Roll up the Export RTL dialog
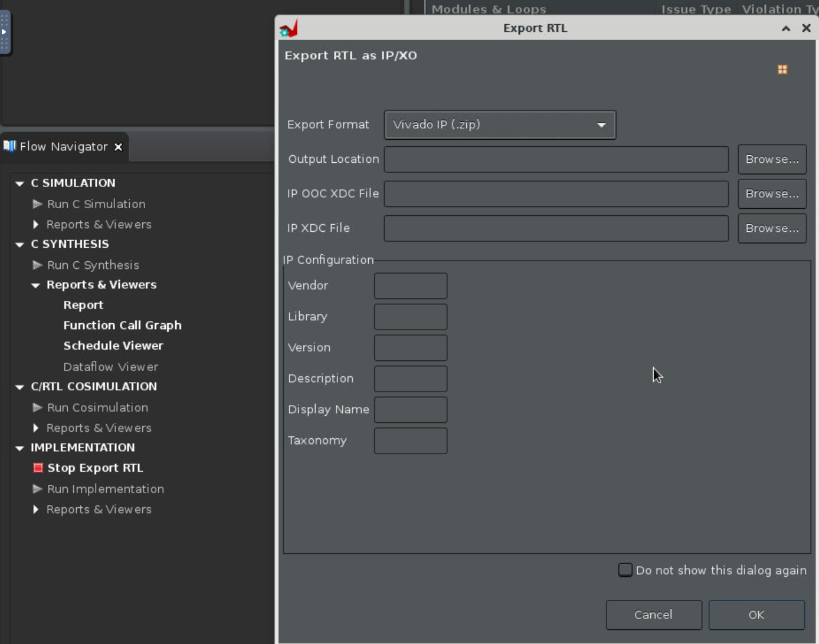 pyautogui.click(x=786, y=28)
